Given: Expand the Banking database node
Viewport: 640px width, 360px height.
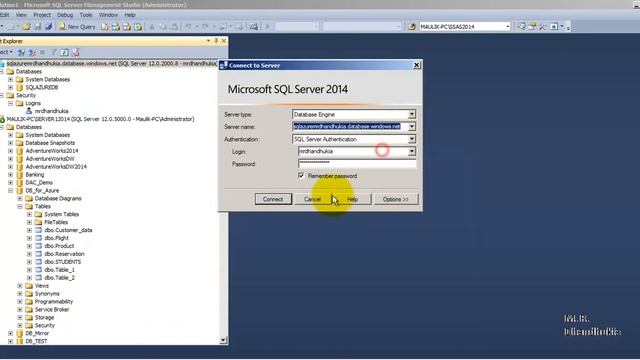Looking at the screenshot, I should tap(11, 175).
